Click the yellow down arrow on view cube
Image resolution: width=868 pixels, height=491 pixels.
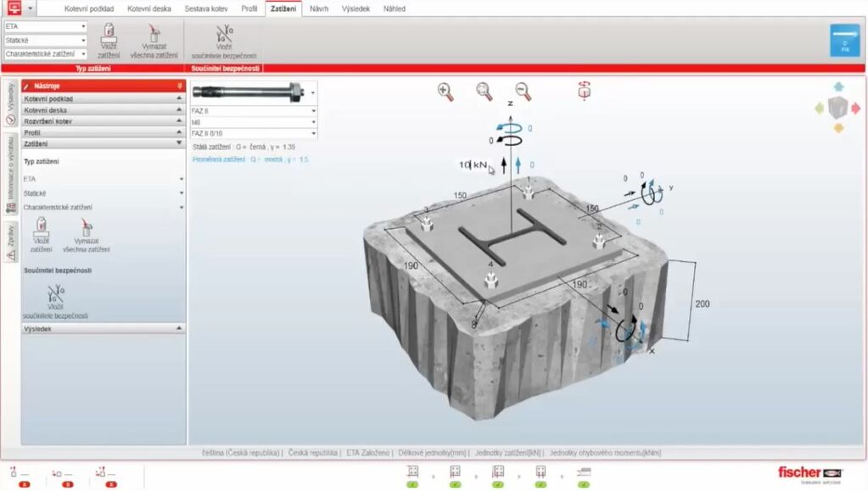point(838,128)
